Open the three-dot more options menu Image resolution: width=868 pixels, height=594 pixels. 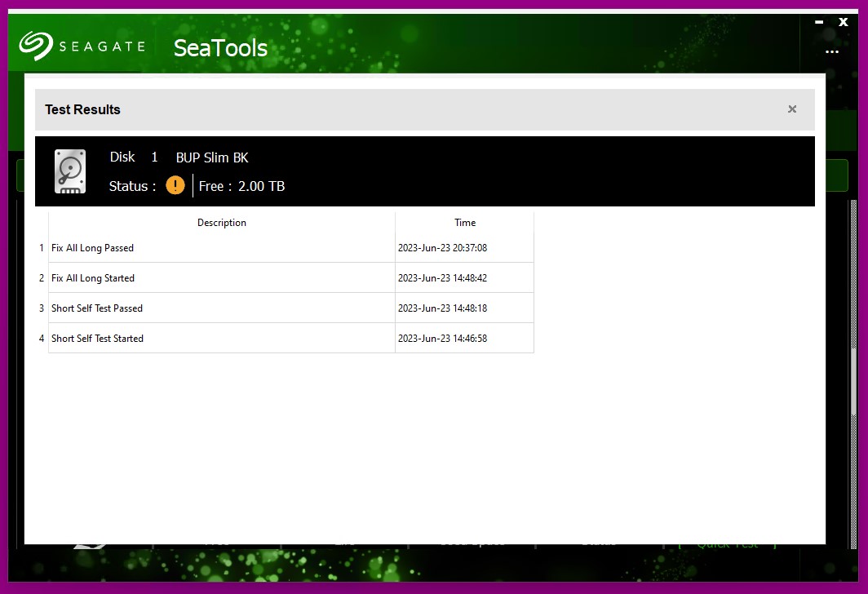point(831,51)
